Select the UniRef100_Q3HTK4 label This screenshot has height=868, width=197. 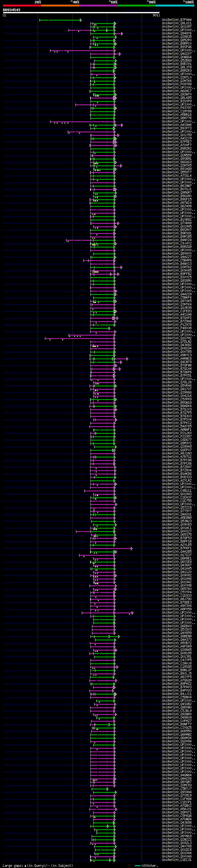tap(176, 305)
